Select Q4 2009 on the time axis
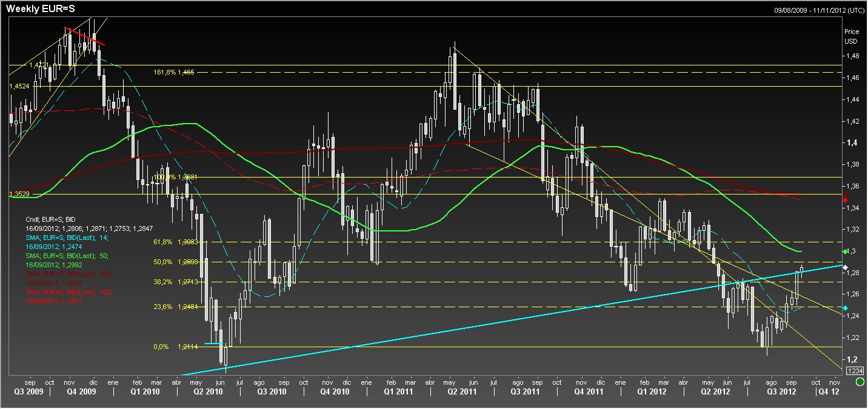 point(82,392)
